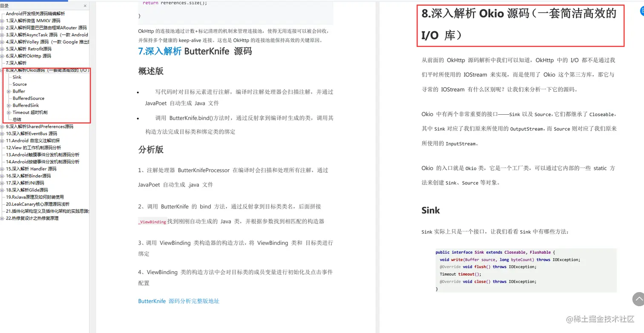Select the Sink bookmark
The image size is (644, 333).
click(17, 77)
